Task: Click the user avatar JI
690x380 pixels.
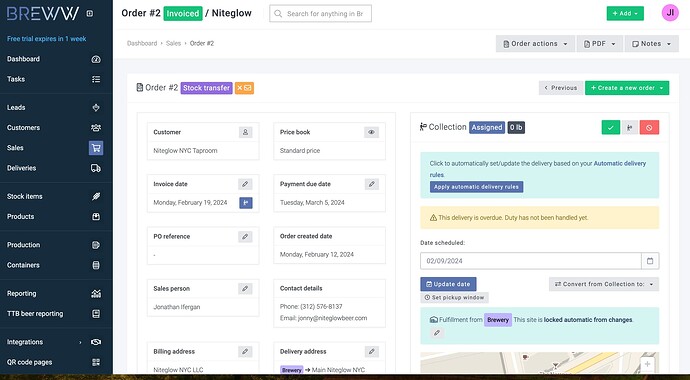Action: [670, 13]
